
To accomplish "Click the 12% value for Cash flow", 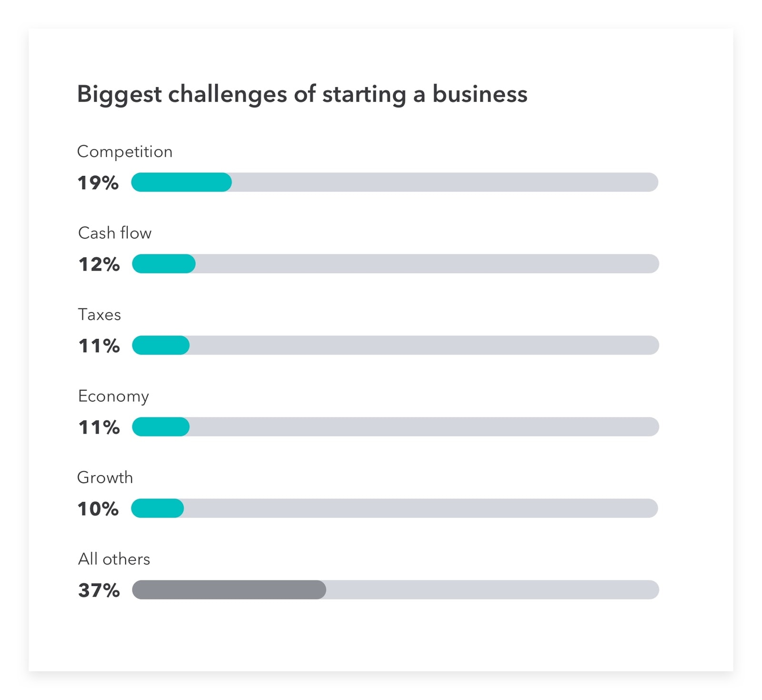I will [99, 264].
